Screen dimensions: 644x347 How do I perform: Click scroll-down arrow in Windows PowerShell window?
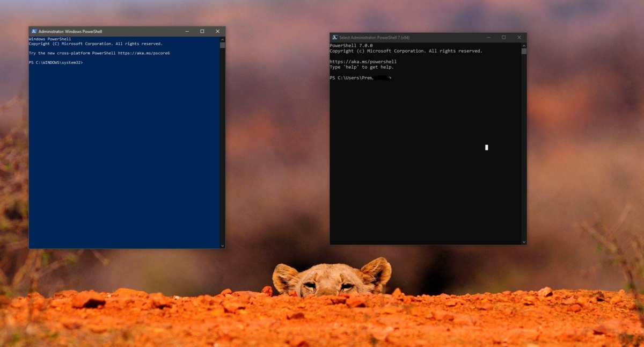pos(222,244)
